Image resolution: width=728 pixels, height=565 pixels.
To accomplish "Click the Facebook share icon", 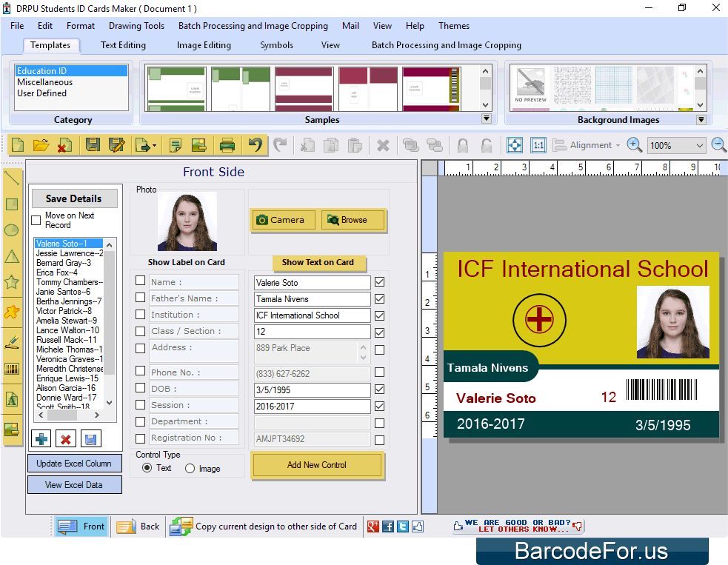I will pyautogui.click(x=388, y=526).
